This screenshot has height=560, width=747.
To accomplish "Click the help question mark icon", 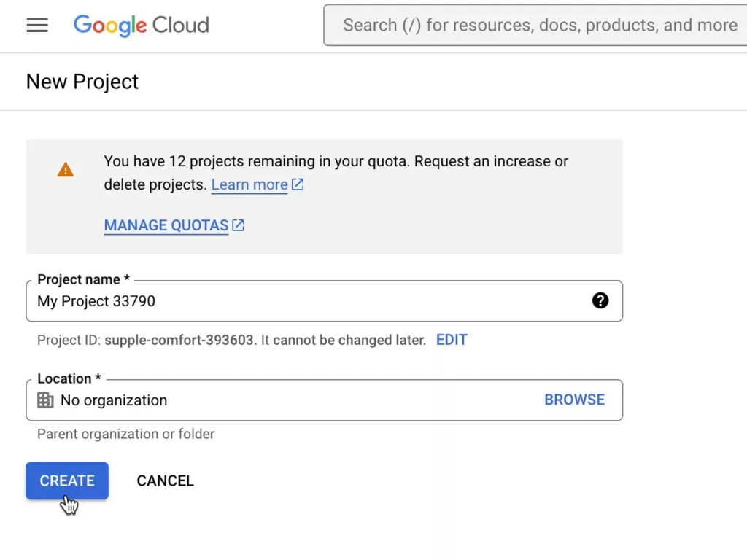I will click(600, 300).
